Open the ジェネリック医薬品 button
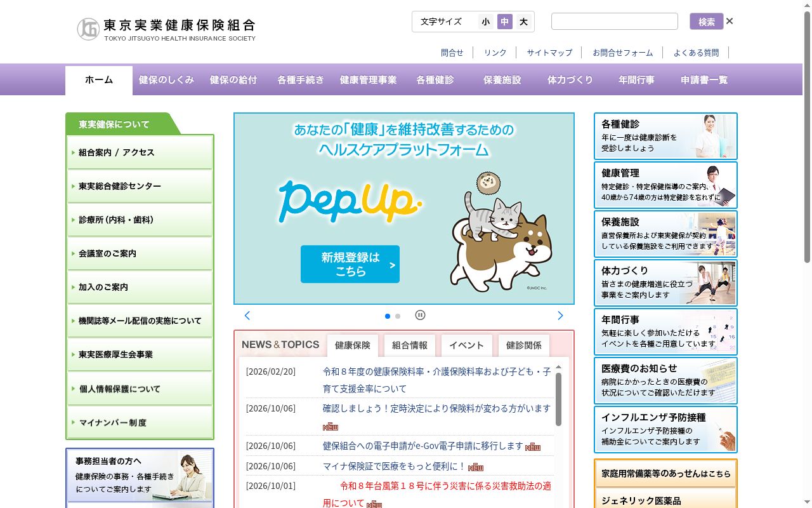 coord(665,499)
